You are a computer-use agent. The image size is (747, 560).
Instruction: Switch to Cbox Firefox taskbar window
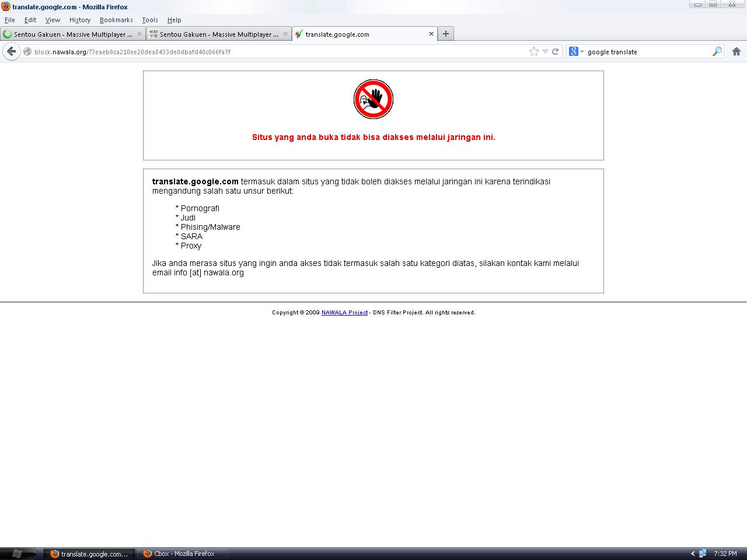coord(182,554)
